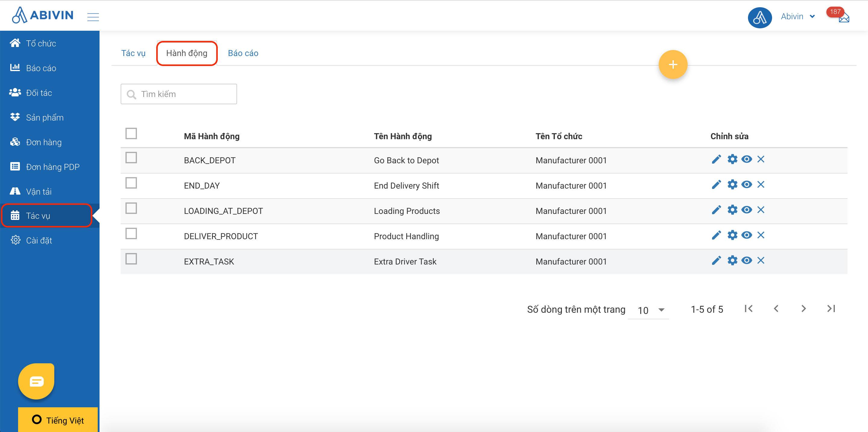Viewport: 868px width, 432px height.
Task: View EXTRA_TASK with eye icon
Action: [747, 260]
